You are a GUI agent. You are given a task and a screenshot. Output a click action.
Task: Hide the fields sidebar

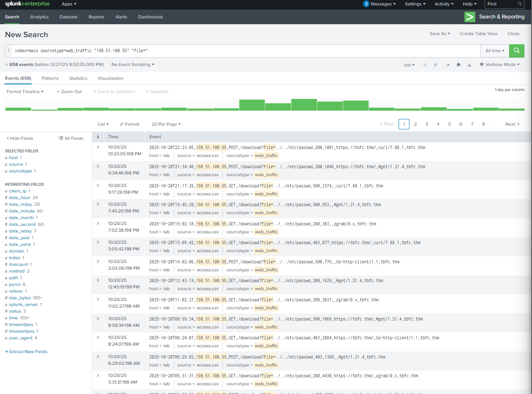click(x=20, y=138)
